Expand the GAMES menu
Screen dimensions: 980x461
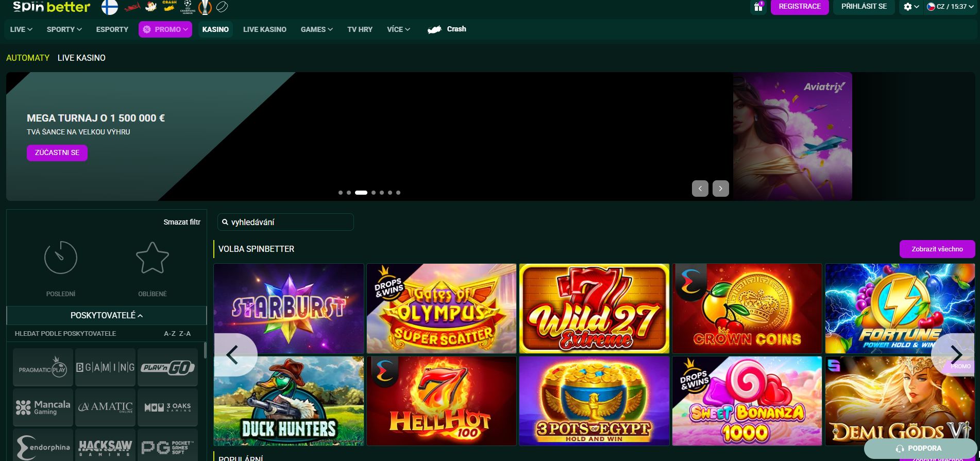317,29
